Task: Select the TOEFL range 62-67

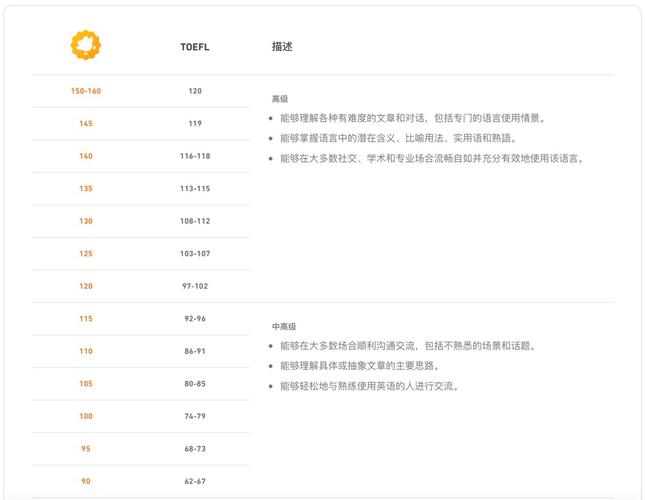Action: (x=195, y=481)
